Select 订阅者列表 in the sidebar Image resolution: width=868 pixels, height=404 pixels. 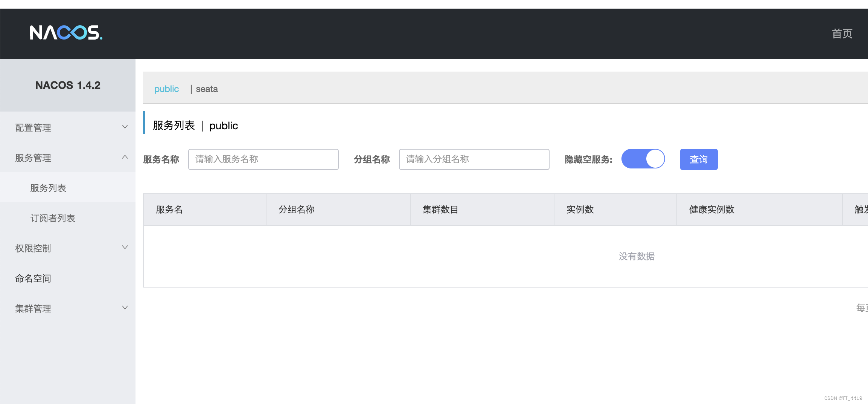68,218
